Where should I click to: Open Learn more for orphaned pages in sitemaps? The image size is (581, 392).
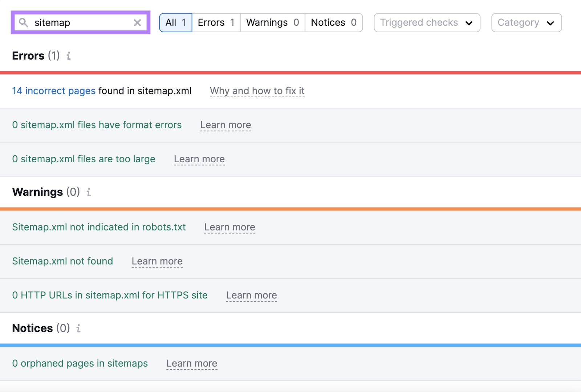point(192,363)
